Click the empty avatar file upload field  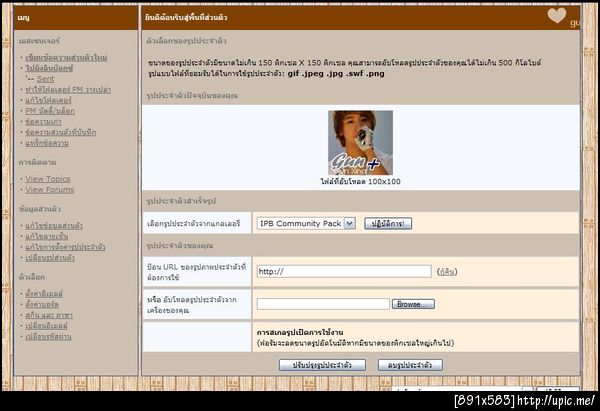(x=323, y=304)
